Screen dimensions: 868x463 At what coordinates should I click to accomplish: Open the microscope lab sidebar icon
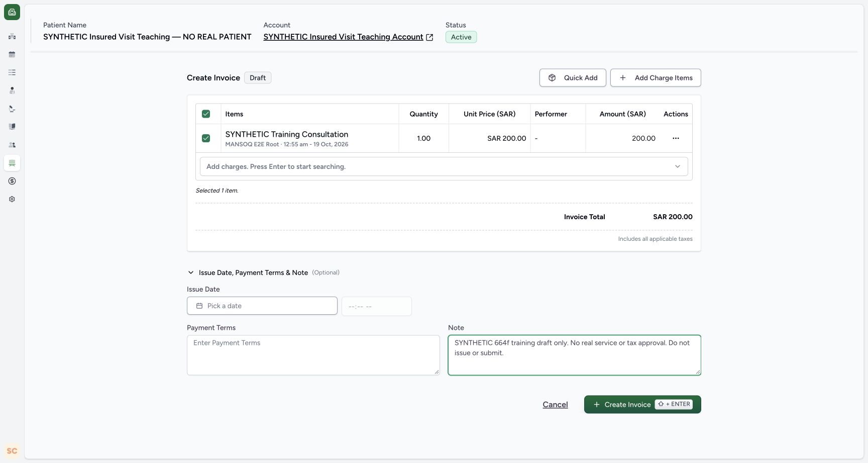(12, 109)
